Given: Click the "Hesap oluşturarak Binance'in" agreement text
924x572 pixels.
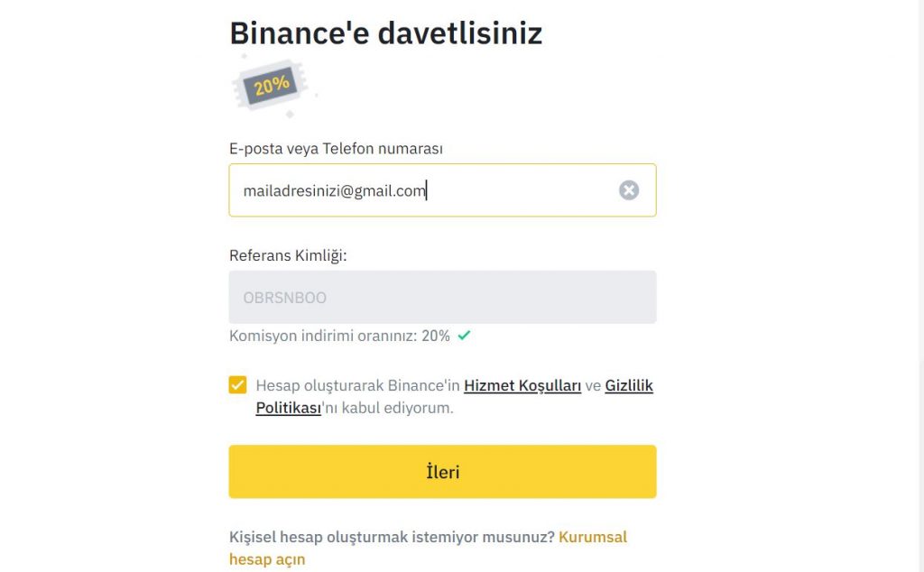Looking at the screenshot, I should 357,386.
